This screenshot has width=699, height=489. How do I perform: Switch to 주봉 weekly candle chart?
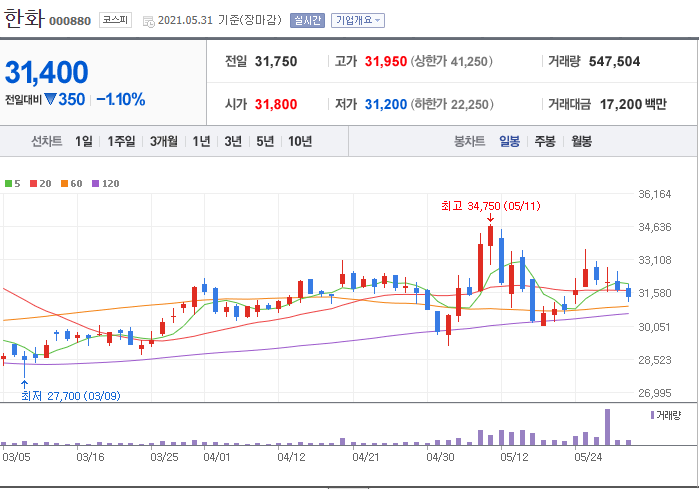[545, 142]
